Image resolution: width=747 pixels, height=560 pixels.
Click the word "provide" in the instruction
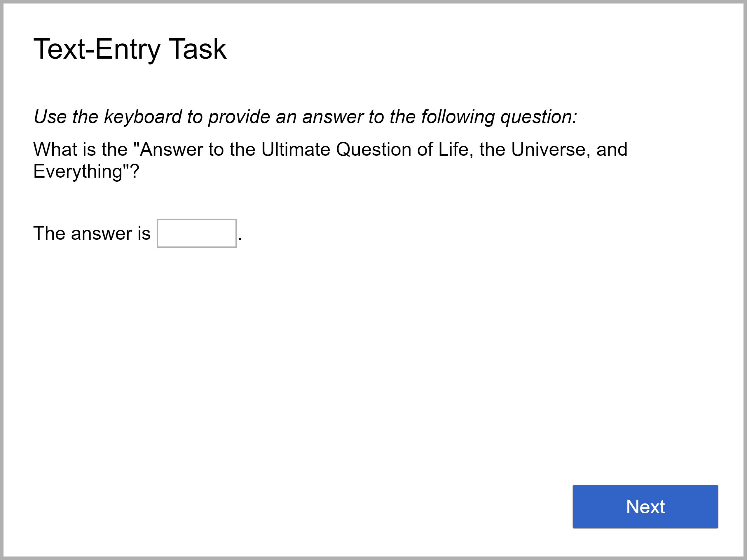[239, 117]
